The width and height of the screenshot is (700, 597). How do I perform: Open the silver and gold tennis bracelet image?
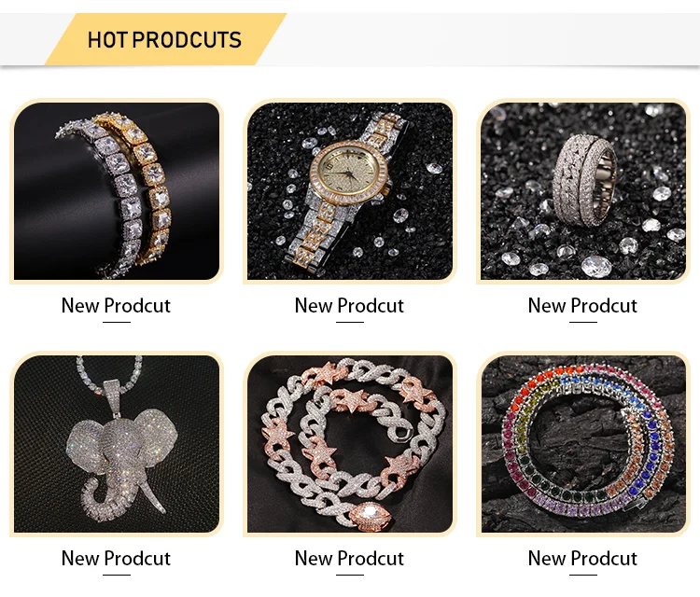(x=117, y=191)
